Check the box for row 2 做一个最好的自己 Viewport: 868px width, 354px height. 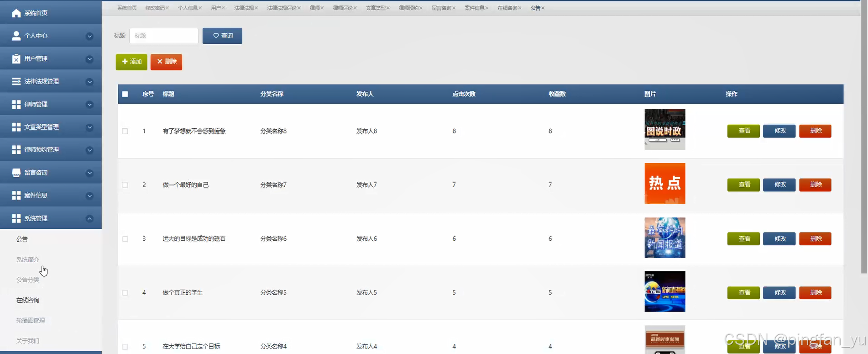[x=125, y=185]
